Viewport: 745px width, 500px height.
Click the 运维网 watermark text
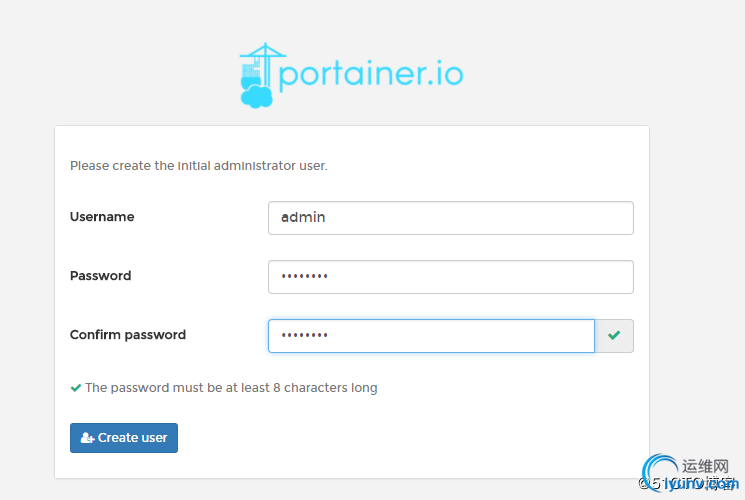click(x=705, y=466)
